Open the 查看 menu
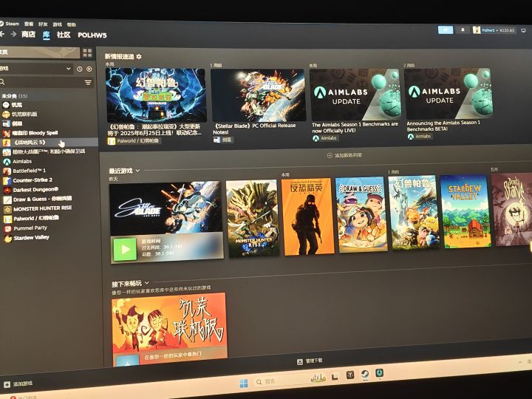This screenshot has width=532, height=399. pos(29,24)
